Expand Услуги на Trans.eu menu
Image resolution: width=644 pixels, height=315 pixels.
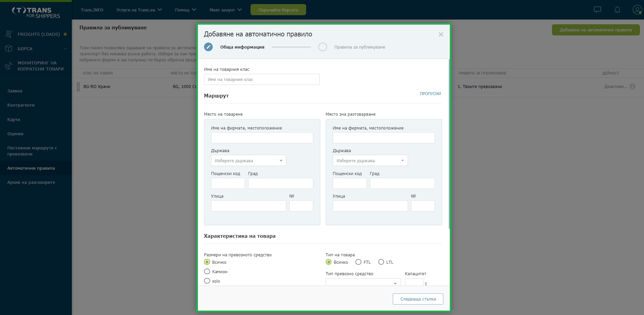coord(139,10)
